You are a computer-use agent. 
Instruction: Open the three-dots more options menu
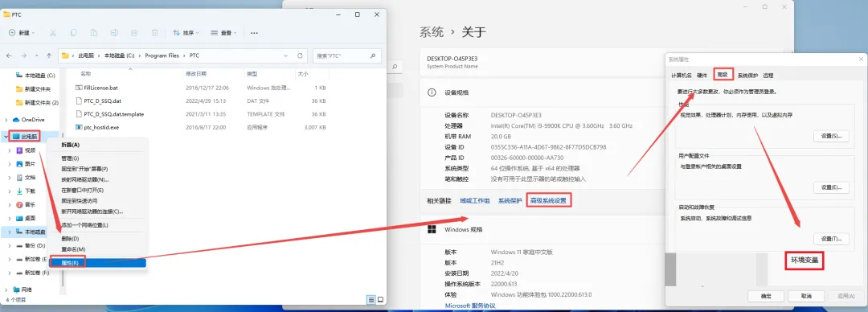pos(254,33)
